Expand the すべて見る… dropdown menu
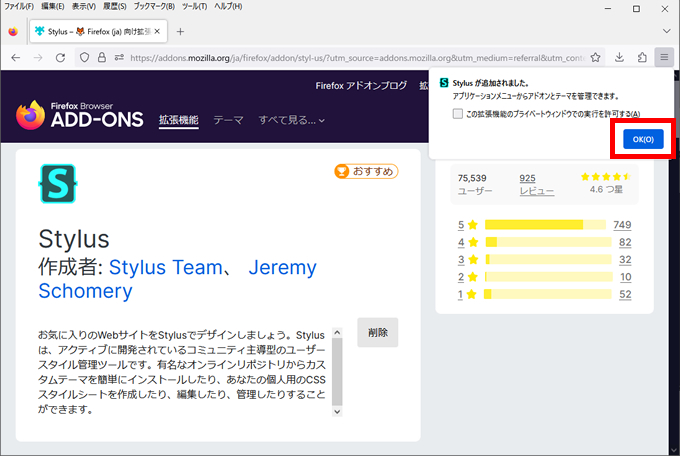This screenshot has height=456, width=680. (291, 120)
